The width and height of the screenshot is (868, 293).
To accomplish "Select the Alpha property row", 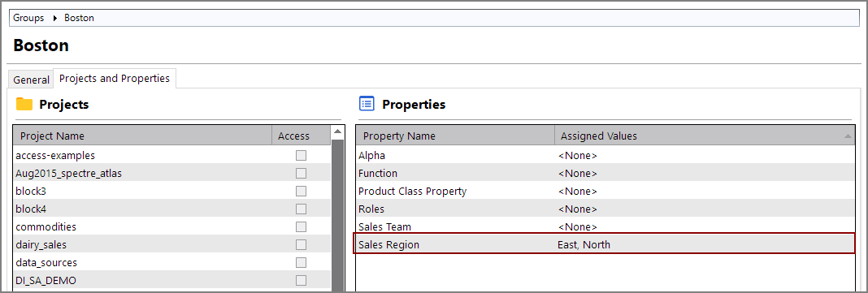I will [605, 156].
